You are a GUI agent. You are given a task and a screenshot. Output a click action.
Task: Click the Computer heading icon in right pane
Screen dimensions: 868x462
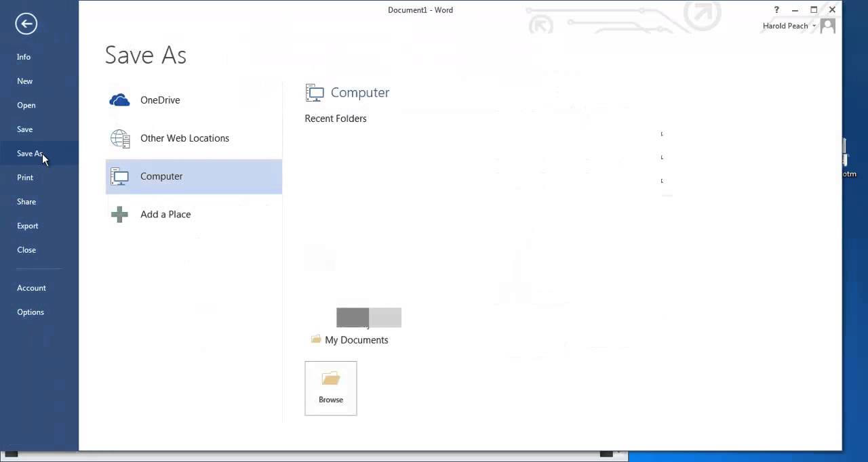pos(315,93)
